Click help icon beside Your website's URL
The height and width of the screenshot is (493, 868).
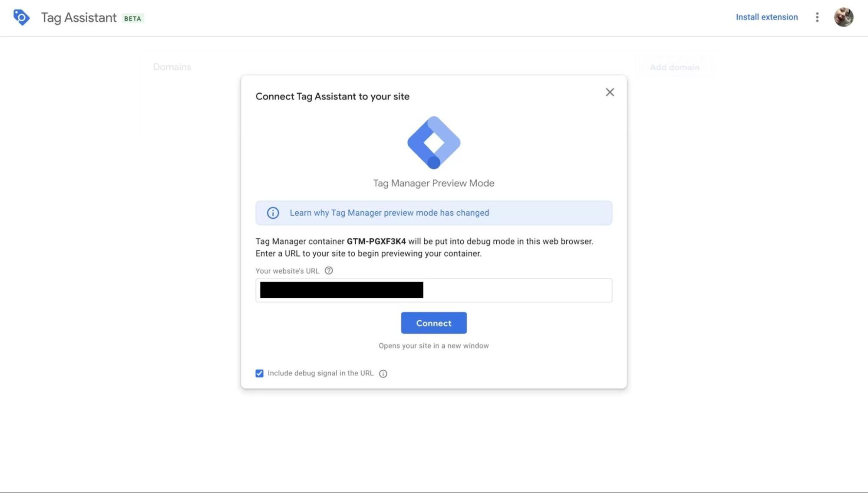[x=329, y=271]
